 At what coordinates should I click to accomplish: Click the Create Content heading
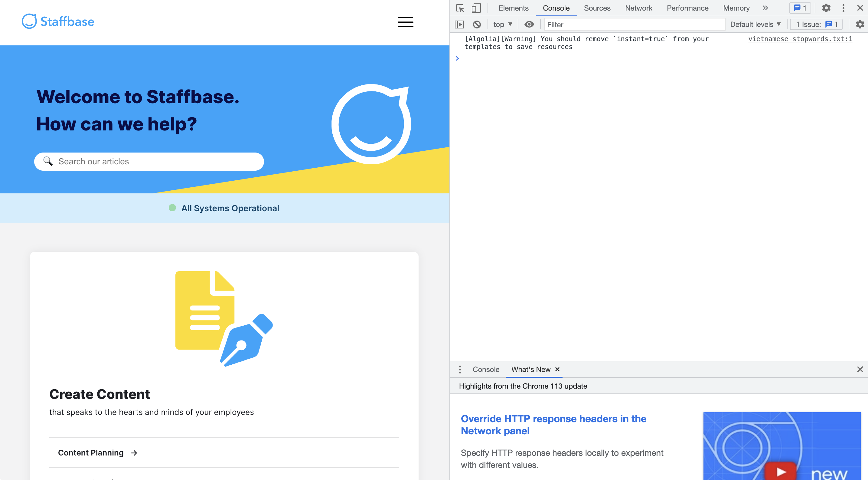click(x=100, y=394)
